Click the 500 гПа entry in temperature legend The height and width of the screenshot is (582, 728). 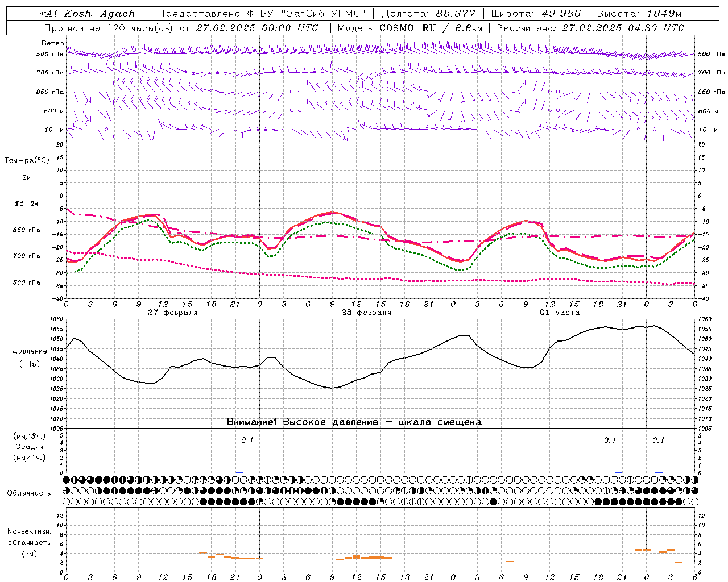click(27, 282)
